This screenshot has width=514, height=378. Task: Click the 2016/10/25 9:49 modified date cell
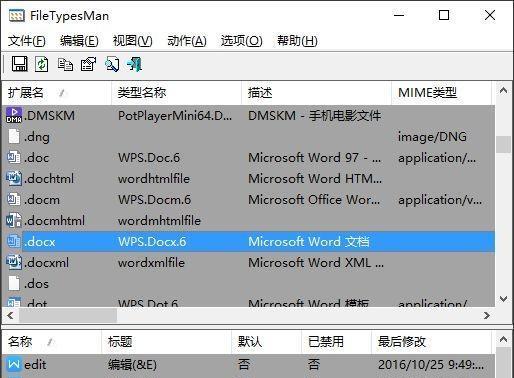[x=431, y=365]
